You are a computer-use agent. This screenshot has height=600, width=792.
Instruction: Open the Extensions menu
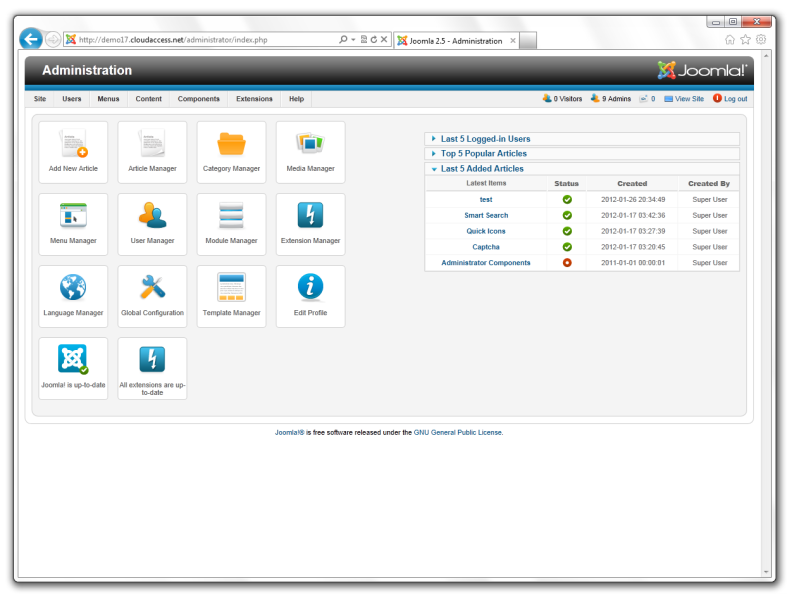(254, 99)
